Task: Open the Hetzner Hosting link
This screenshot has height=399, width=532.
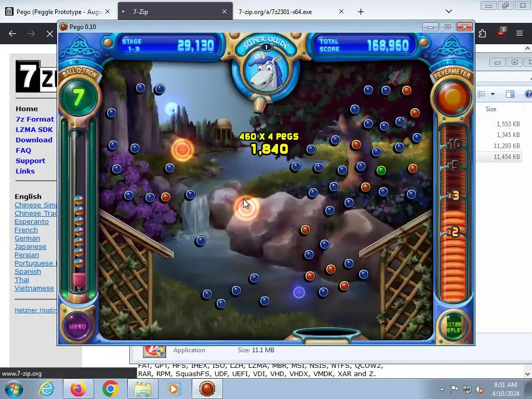Action: pyautogui.click(x=36, y=310)
